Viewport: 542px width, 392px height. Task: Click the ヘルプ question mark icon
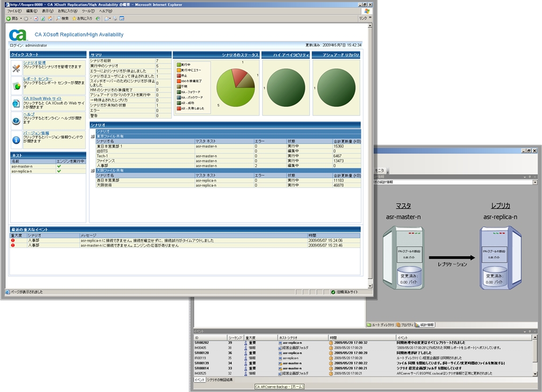(16, 121)
